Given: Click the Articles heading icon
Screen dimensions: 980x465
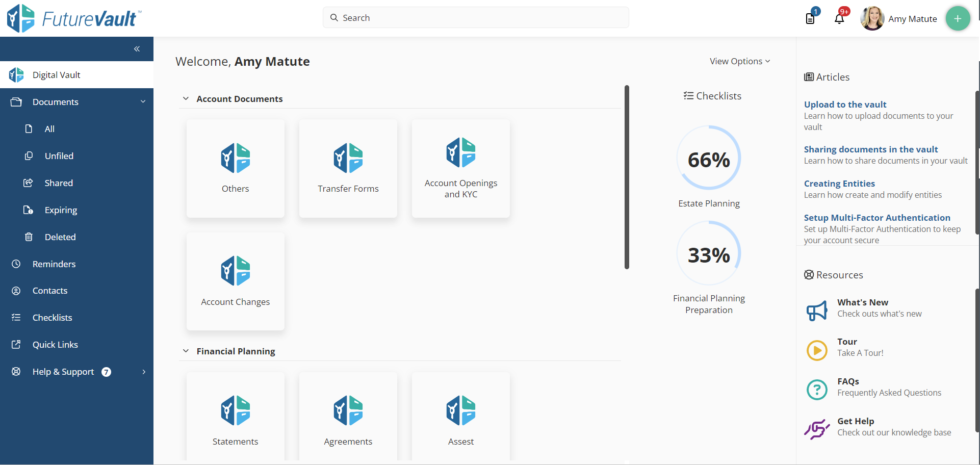Looking at the screenshot, I should (809, 77).
